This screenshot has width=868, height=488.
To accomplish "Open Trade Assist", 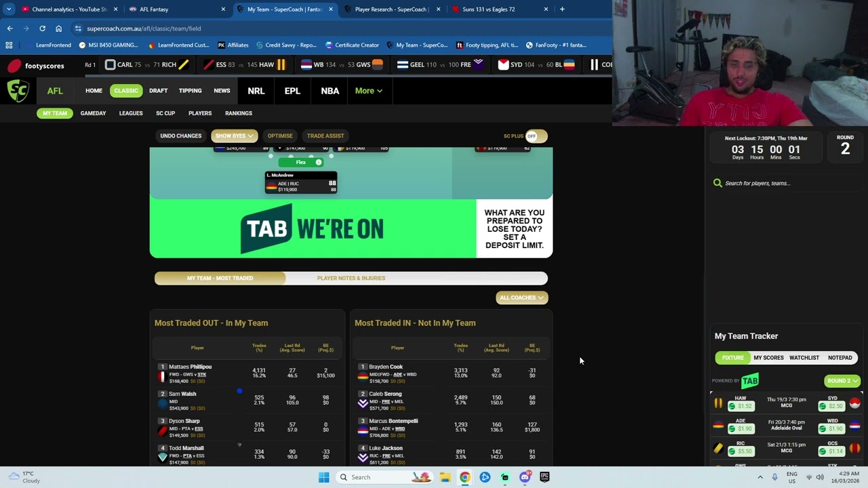I will point(325,136).
